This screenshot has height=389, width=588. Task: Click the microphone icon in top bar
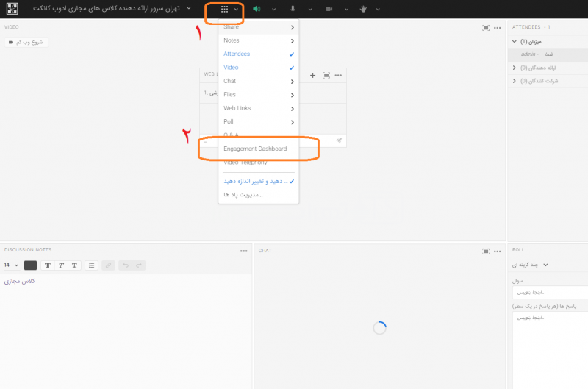[x=293, y=10]
